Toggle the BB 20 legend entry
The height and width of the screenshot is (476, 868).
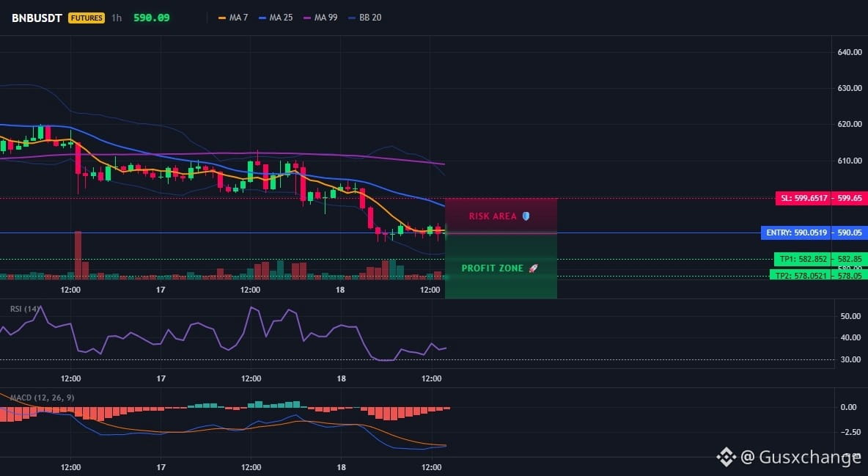pyautogui.click(x=365, y=18)
